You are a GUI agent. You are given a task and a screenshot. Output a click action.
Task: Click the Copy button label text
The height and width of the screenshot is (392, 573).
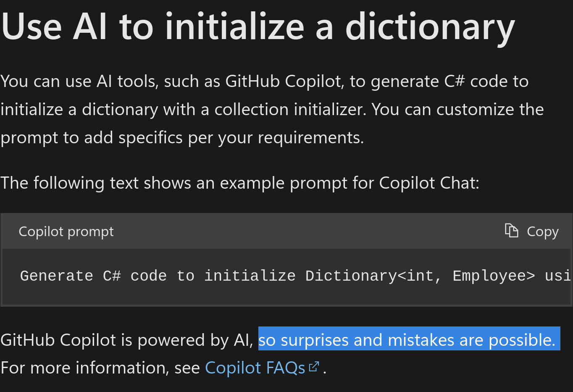click(542, 232)
